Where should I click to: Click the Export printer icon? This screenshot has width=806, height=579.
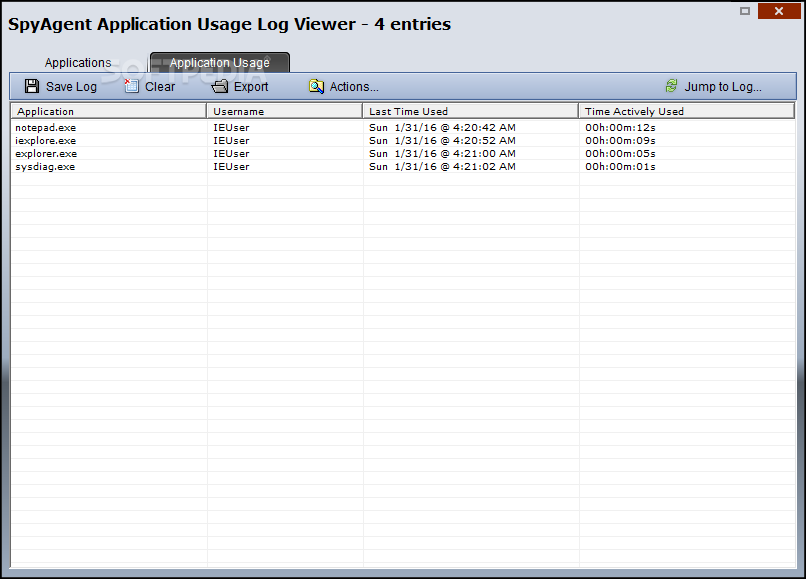[219, 86]
